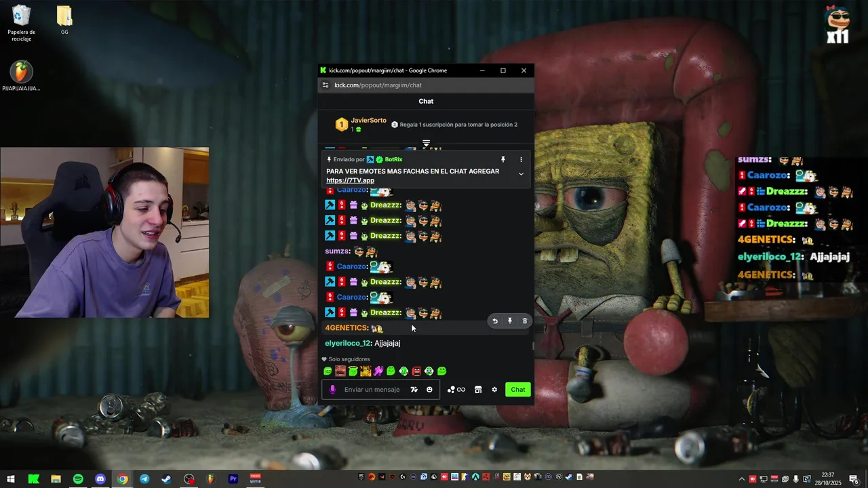Send message with green Chat button
This screenshot has width=868, height=488.
tap(518, 390)
